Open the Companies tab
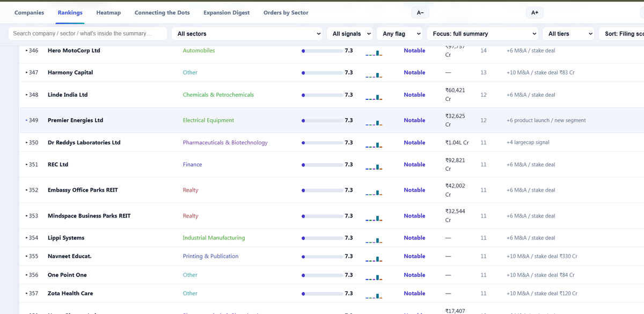The image size is (644, 314). pos(29,12)
